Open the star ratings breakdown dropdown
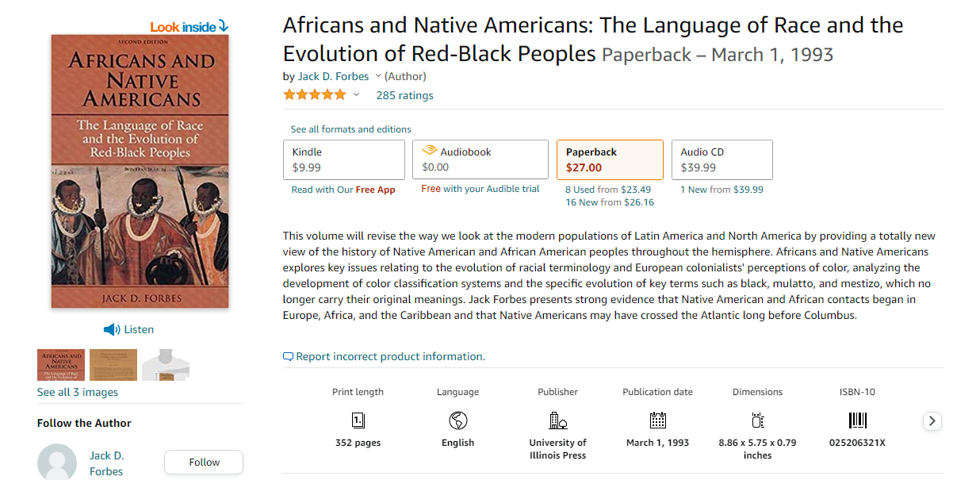Screen dimensions: 980x480 point(356,95)
